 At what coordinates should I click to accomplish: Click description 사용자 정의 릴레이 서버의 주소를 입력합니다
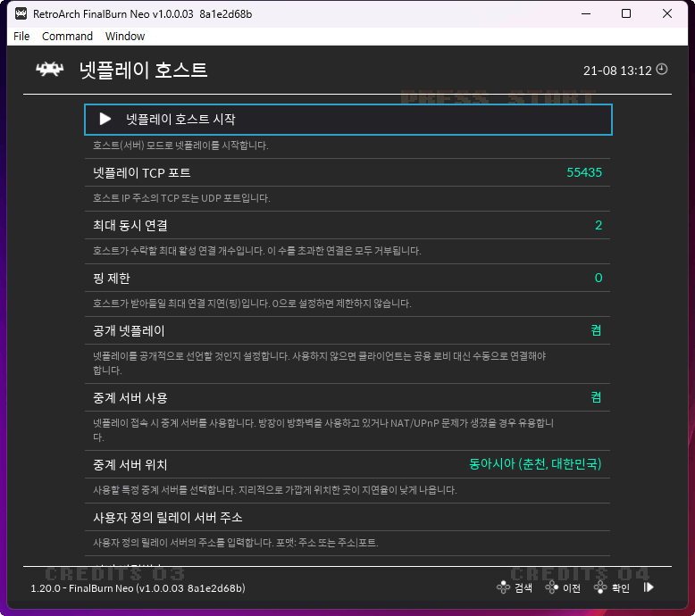click(235, 543)
